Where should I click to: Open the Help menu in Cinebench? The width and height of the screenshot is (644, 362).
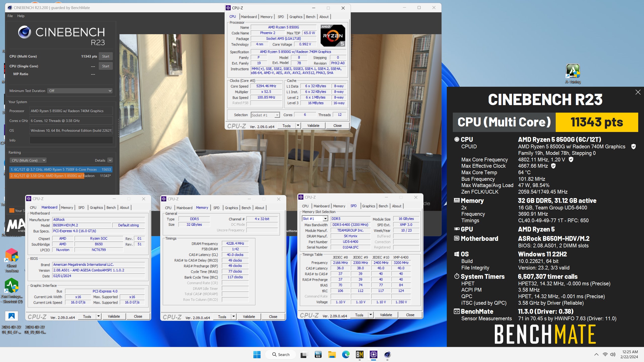pos(21,16)
